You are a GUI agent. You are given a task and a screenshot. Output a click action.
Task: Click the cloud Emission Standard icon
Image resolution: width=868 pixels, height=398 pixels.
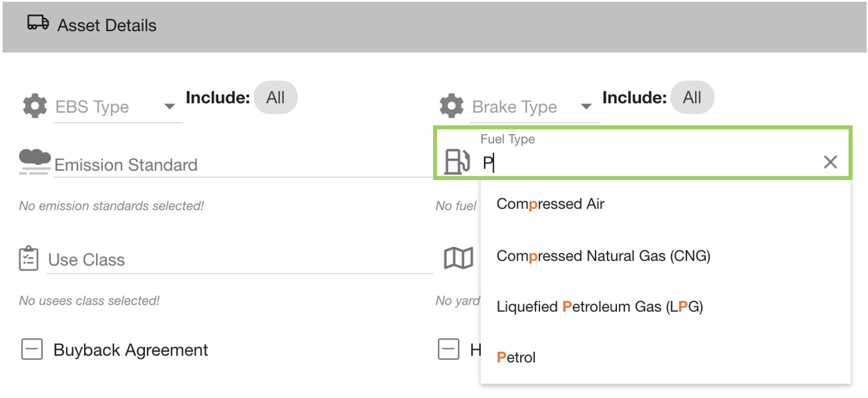pyautogui.click(x=34, y=161)
